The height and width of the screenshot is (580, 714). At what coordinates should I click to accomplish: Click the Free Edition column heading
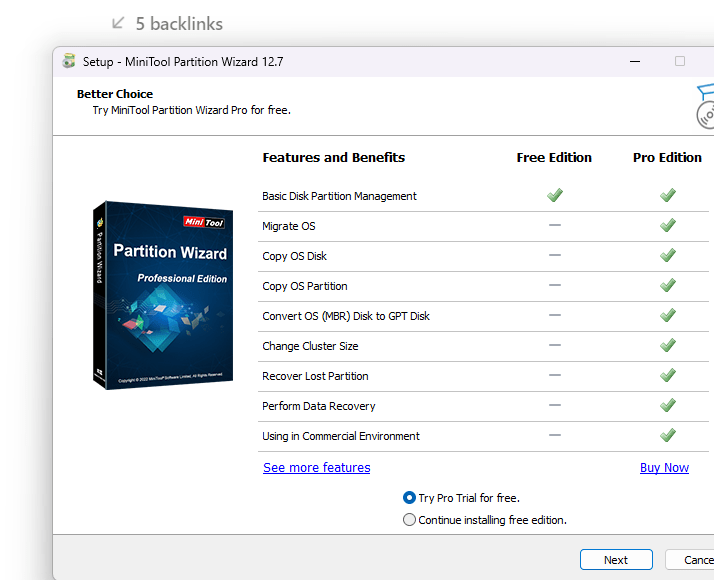pyautogui.click(x=554, y=158)
